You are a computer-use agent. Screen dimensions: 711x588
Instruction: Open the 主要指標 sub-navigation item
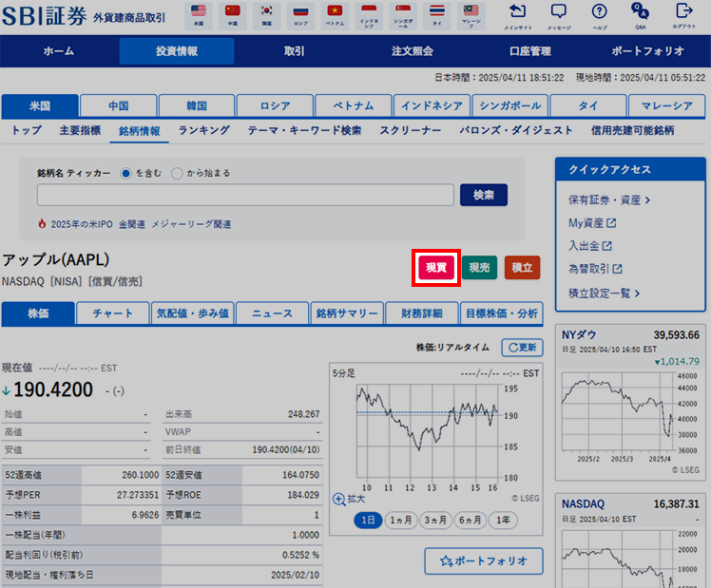(x=80, y=131)
